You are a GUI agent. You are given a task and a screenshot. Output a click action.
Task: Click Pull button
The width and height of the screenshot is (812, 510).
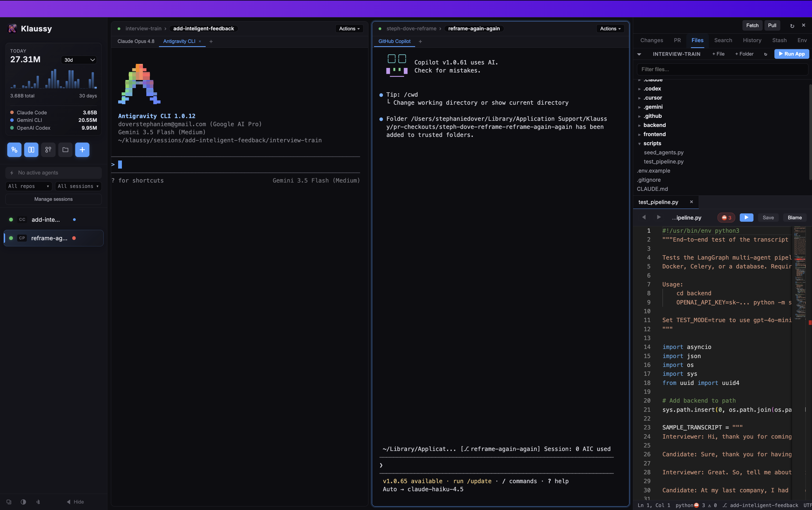pyautogui.click(x=772, y=25)
